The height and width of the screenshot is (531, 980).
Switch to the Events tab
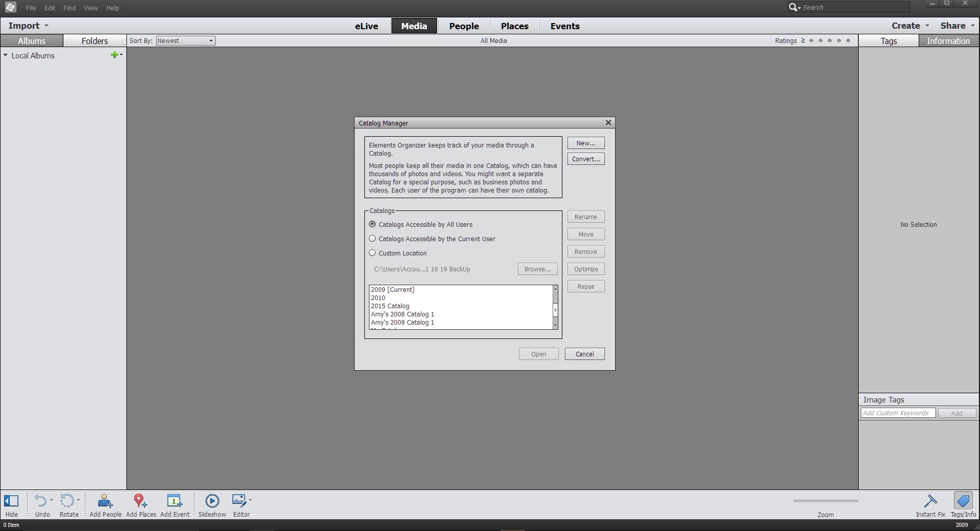click(565, 26)
